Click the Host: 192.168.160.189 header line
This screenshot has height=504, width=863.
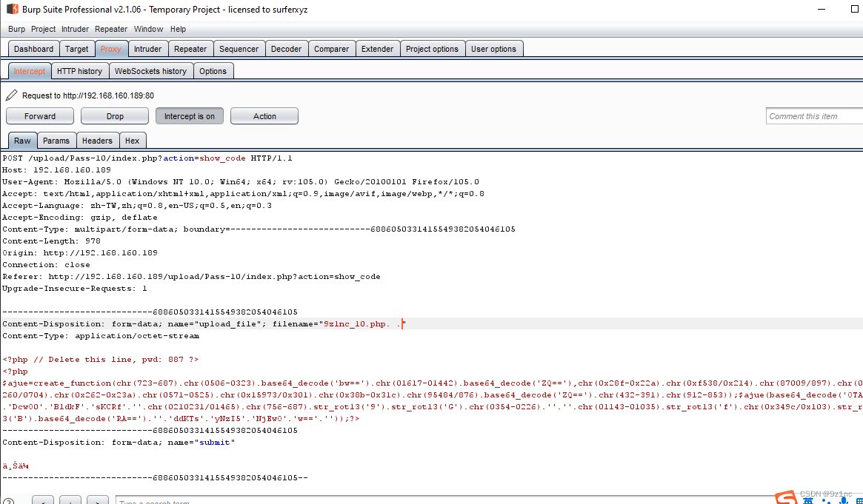point(57,170)
